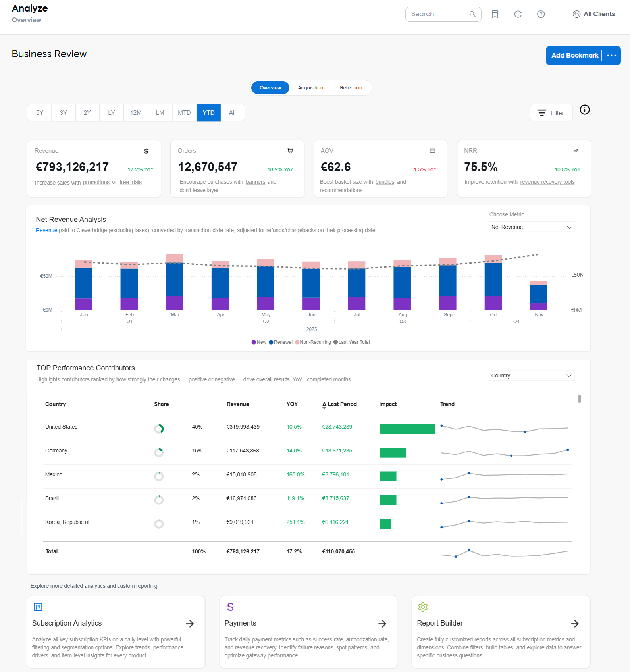Select the 12M time range
The height and width of the screenshot is (672, 630).
click(136, 113)
